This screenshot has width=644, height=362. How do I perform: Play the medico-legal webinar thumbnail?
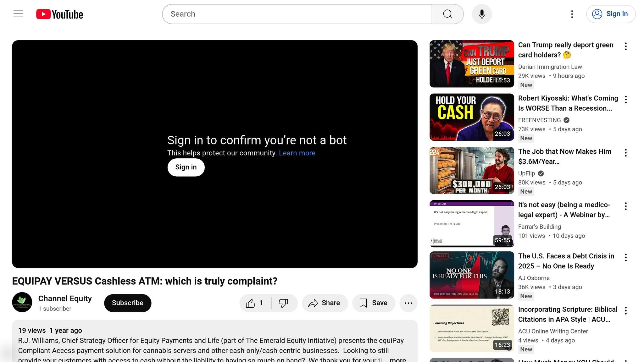pos(472,224)
